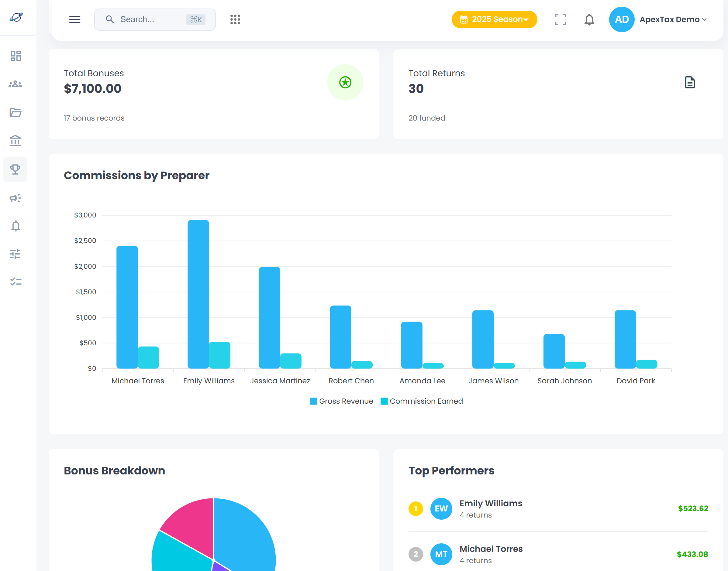The width and height of the screenshot is (728, 571).
Task: Select the bank institution sidebar icon
Action: [x=16, y=141]
